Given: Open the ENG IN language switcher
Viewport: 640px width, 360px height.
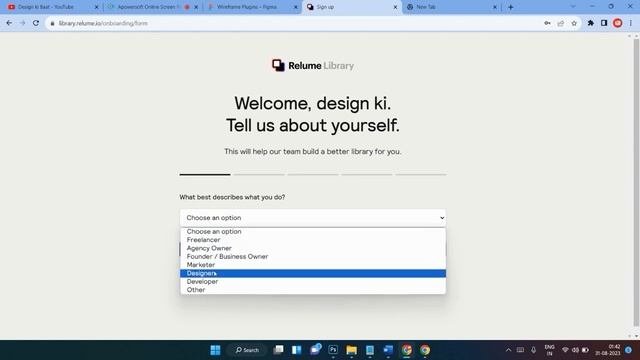Looking at the screenshot, I should [549, 350].
